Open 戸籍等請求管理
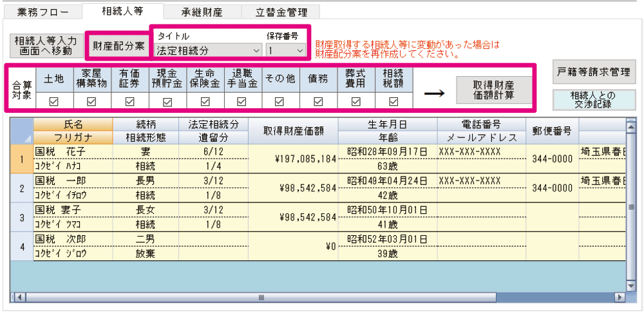 click(x=594, y=72)
